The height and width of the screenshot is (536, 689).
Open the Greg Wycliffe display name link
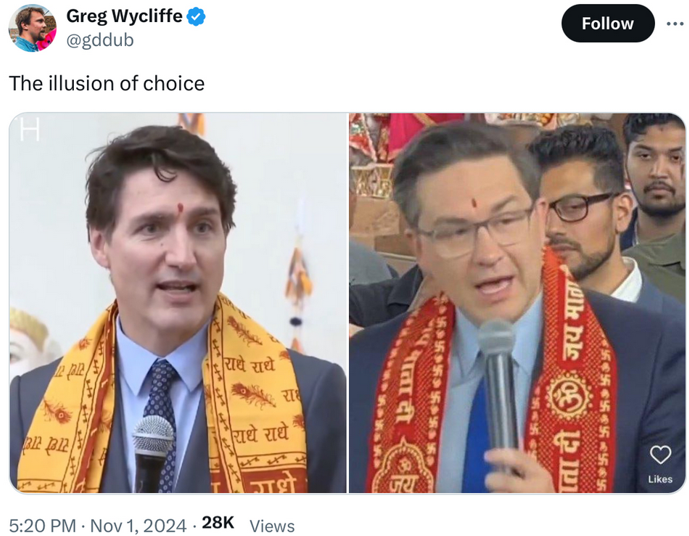[x=124, y=16]
